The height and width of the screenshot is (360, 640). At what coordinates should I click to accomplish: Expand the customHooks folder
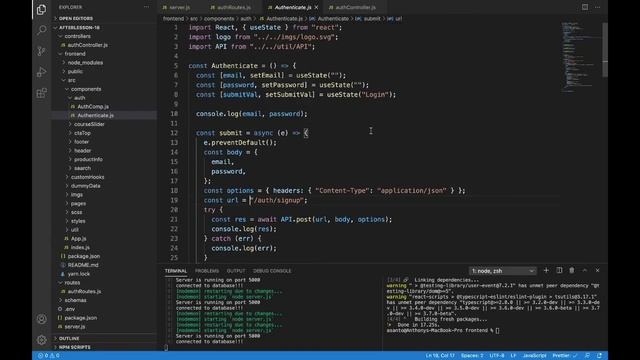coord(87,177)
